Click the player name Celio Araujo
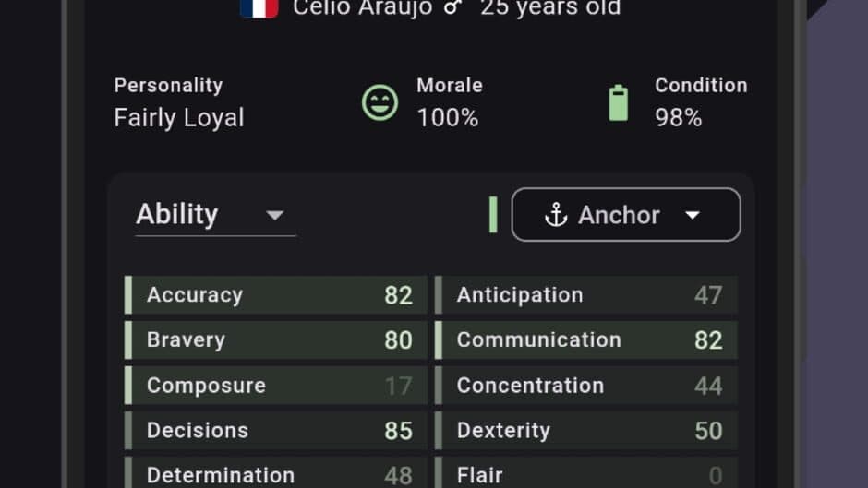This screenshot has height=488, width=868. [x=363, y=8]
